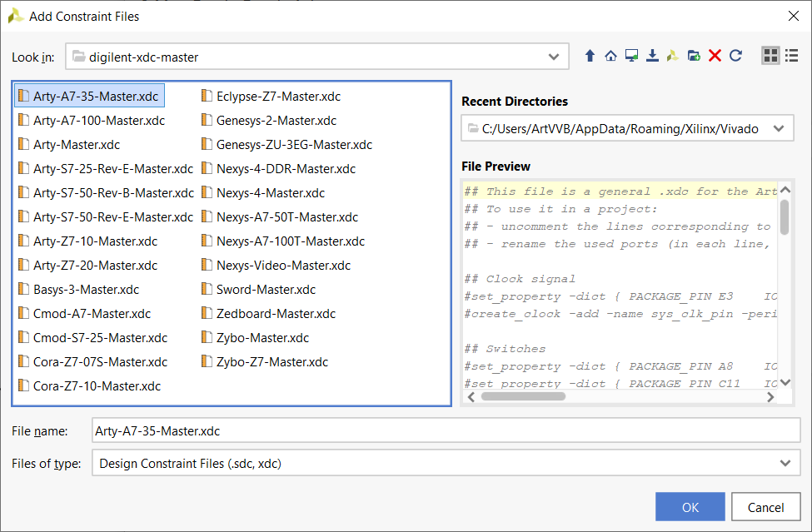Create a new folder icon
This screenshot has height=532, width=812.
point(694,56)
